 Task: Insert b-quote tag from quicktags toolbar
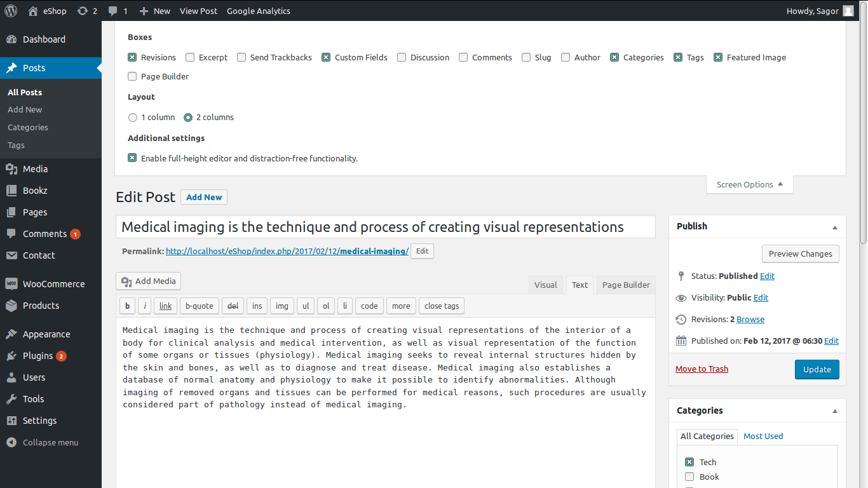(x=200, y=306)
